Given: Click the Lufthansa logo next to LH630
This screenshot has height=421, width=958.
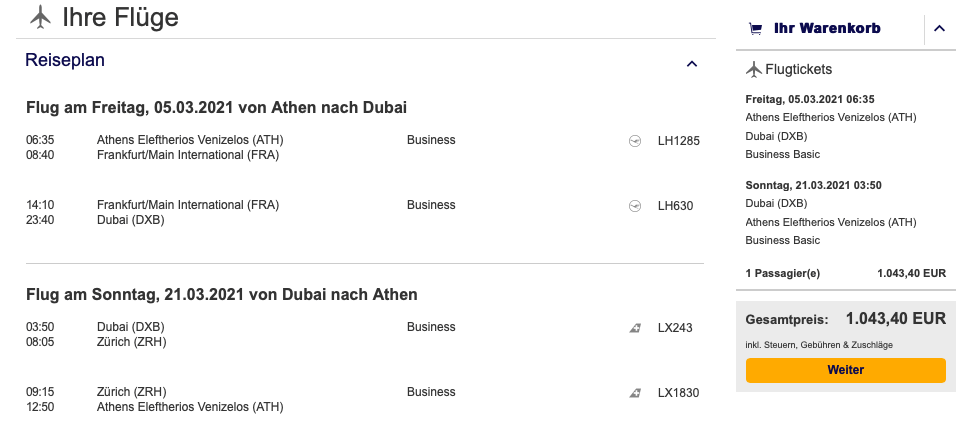Looking at the screenshot, I should (635, 206).
